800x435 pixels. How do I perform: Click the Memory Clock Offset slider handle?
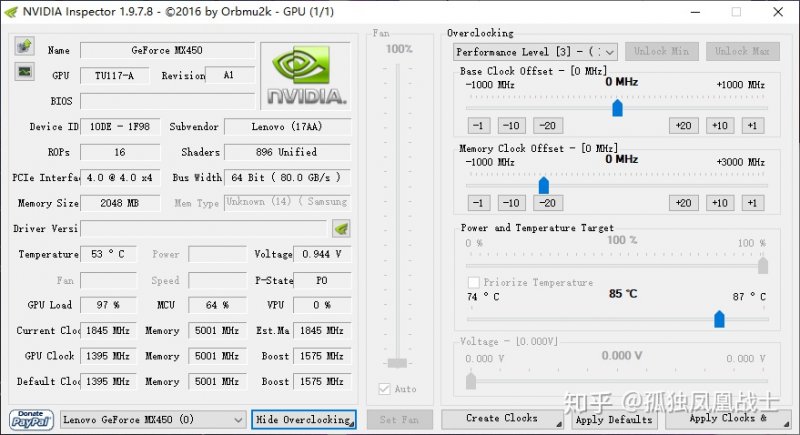[x=544, y=185]
